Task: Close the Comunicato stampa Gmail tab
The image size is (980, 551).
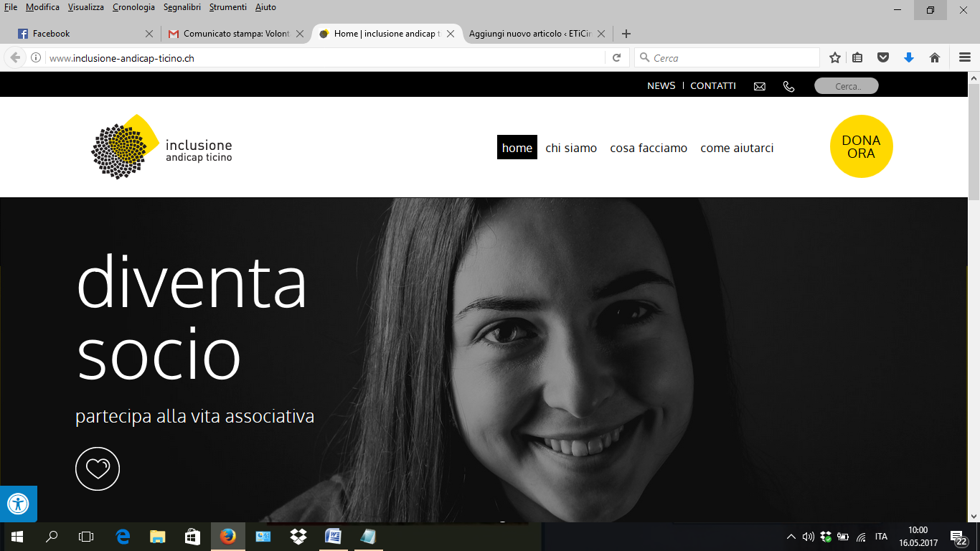Action: 300,34
